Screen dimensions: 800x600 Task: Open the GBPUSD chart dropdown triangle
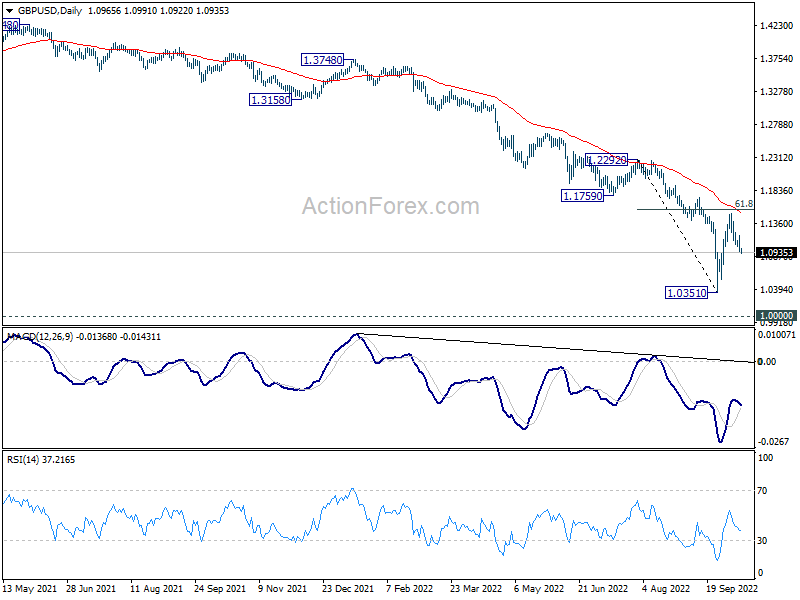pyautogui.click(x=9, y=11)
